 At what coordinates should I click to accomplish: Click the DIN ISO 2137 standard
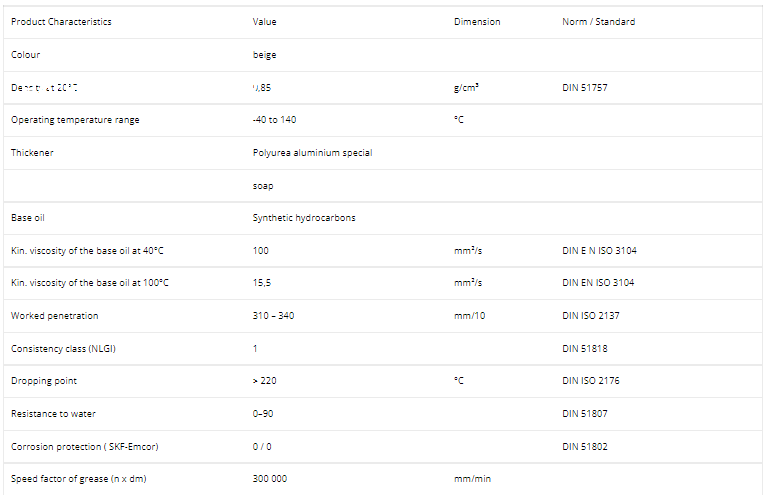[x=592, y=316]
